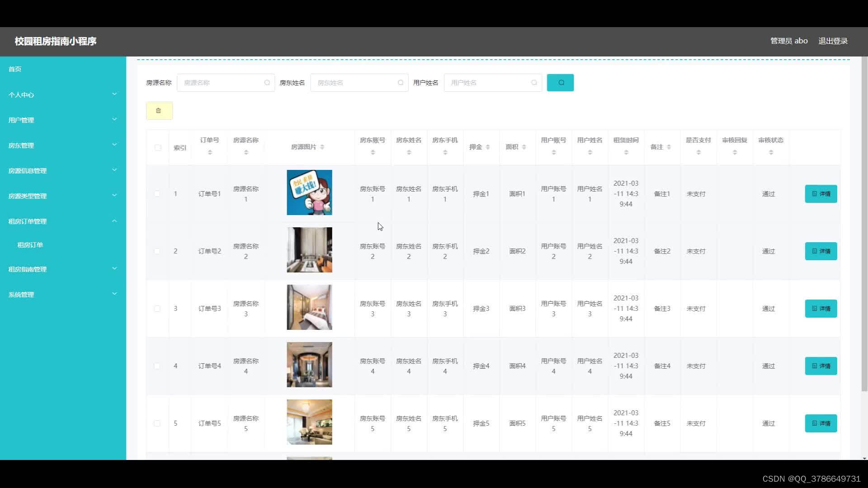Click the 详情 detail icon for row 2
868x488 pixels.
point(821,251)
